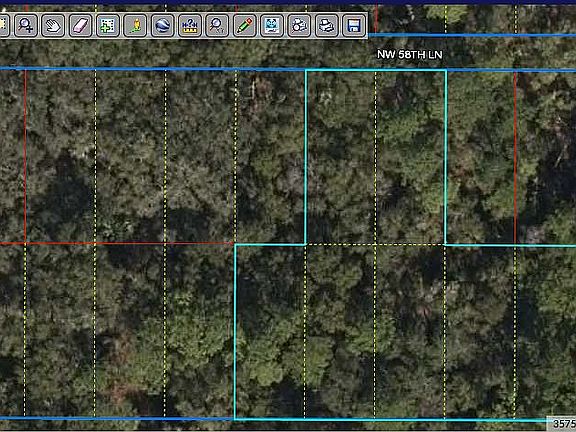Click the 3575 label at bottom right corner
Viewport: 576px width, 432px height.
(x=563, y=424)
